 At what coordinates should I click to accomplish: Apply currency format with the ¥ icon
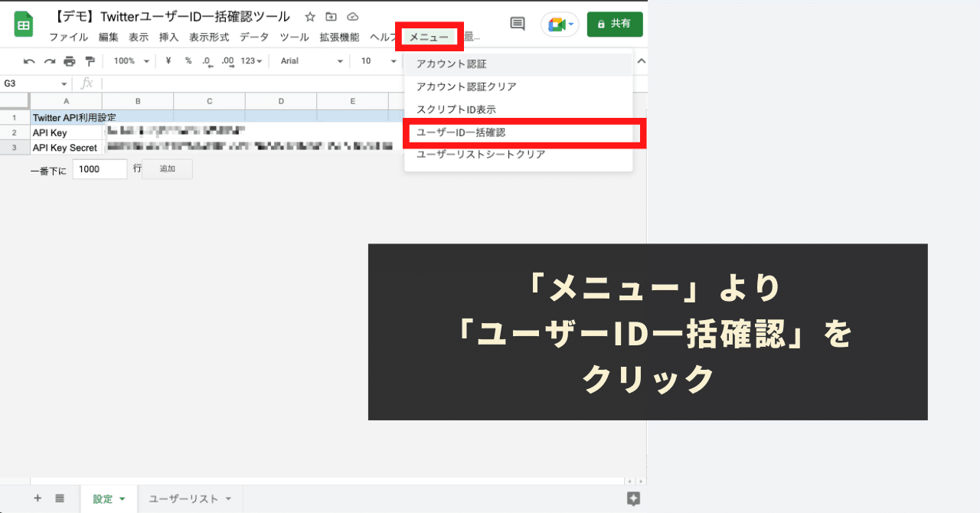[x=167, y=60]
